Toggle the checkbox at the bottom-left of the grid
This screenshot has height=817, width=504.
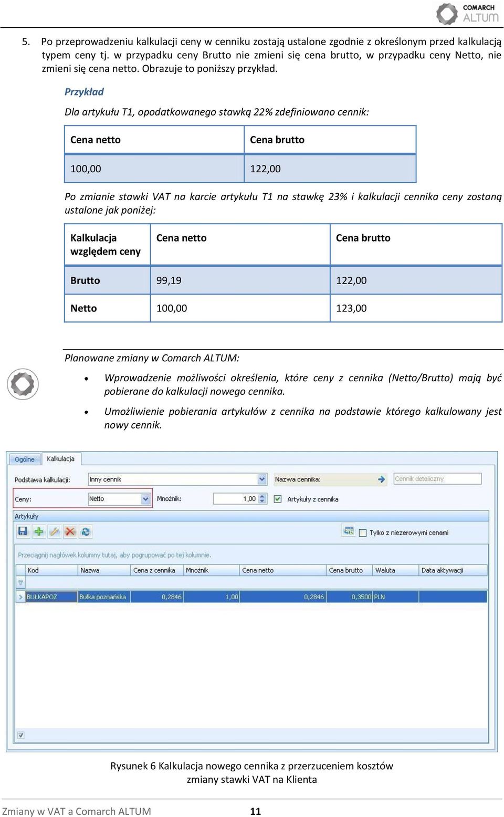point(20,735)
